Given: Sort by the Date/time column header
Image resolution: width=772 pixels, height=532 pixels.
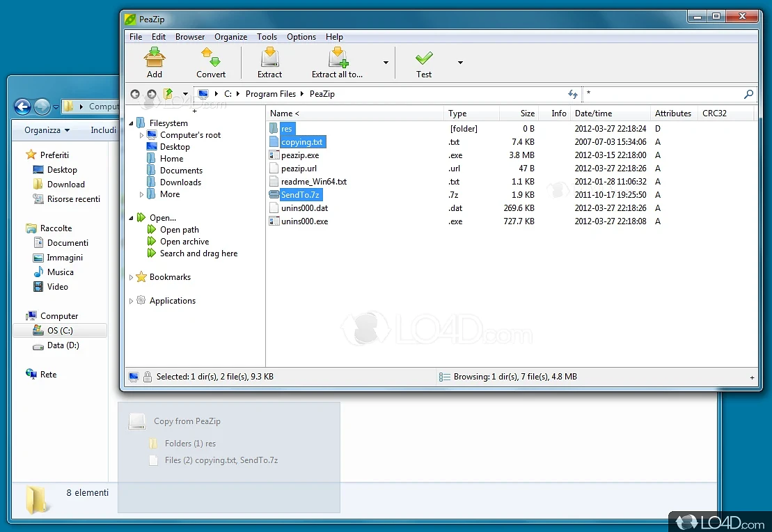Looking at the screenshot, I should (610, 114).
